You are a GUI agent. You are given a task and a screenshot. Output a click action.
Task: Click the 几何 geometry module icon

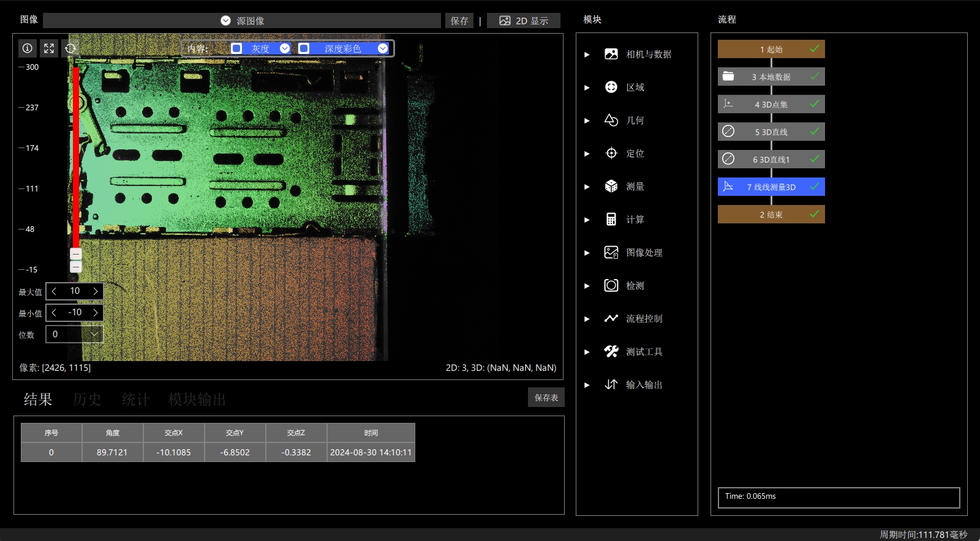611,120
